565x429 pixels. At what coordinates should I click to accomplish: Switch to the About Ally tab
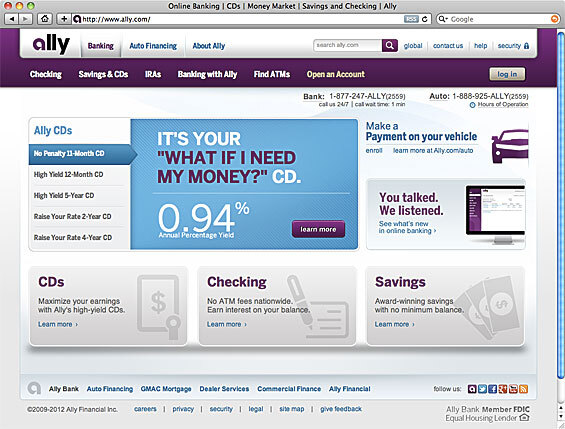[x=209, y=46]
